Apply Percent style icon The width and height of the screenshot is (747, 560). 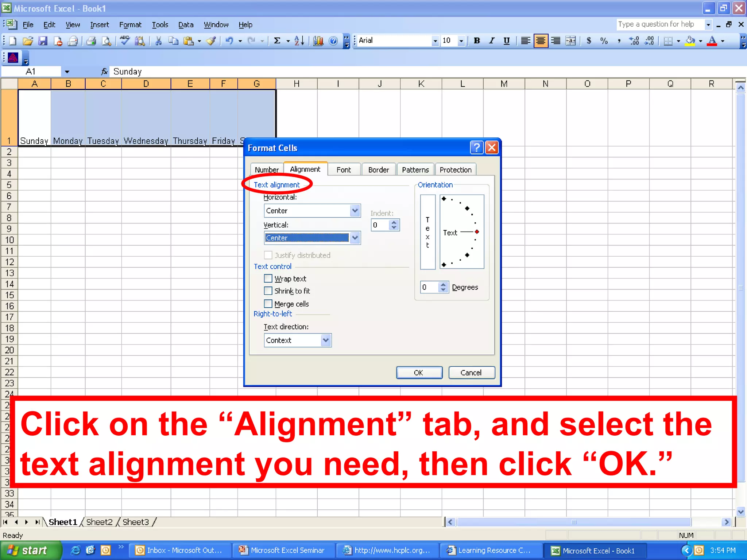point(604,41)
